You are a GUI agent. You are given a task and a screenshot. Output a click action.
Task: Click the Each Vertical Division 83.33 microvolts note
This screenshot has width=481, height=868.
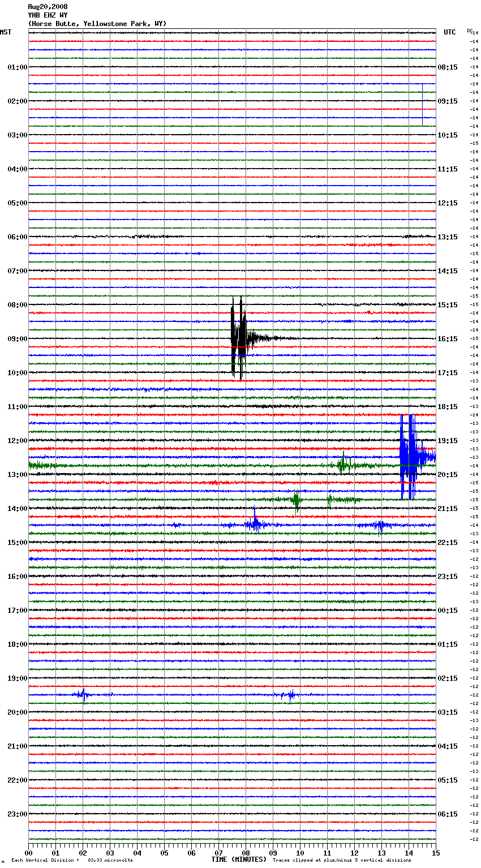(72, 860)
